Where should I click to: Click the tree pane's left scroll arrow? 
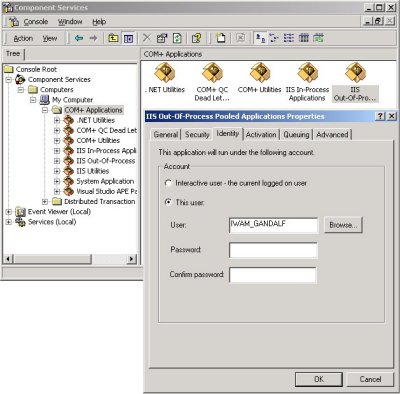tap(8, 259)
